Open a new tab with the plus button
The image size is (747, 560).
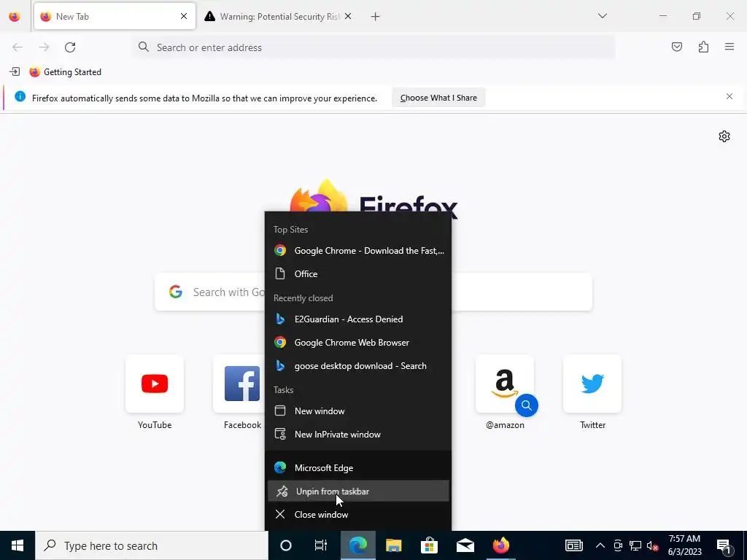376,17
